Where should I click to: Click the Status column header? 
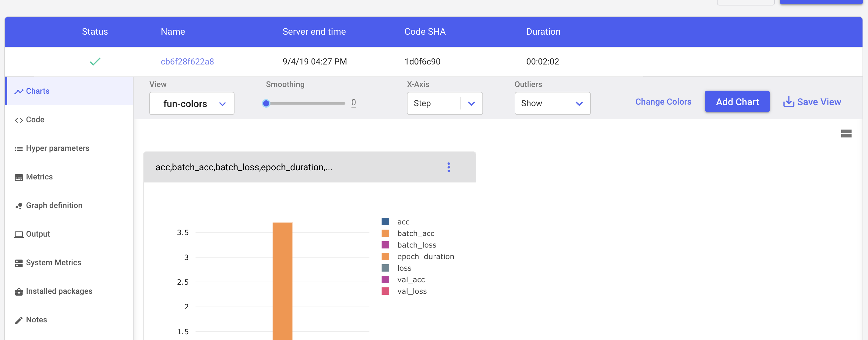coord(95,32)
